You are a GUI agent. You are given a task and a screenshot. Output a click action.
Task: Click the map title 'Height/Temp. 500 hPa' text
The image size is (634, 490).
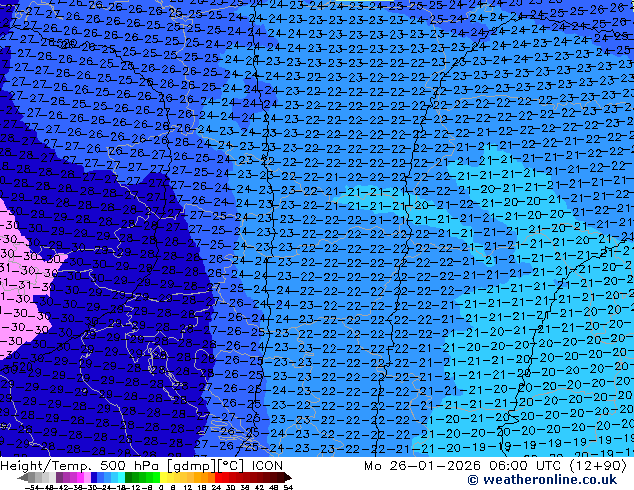pos(78,466)
